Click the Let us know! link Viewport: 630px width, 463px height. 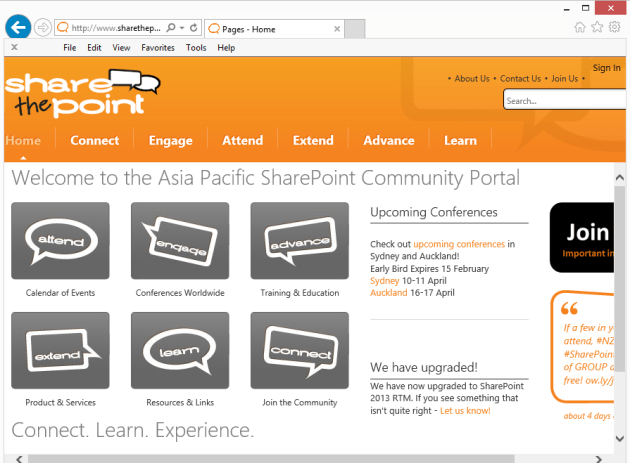tap(465, 410)
